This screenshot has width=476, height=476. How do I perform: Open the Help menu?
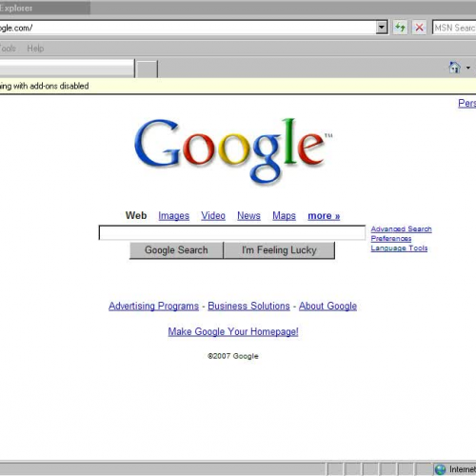[x=35, y=49]
